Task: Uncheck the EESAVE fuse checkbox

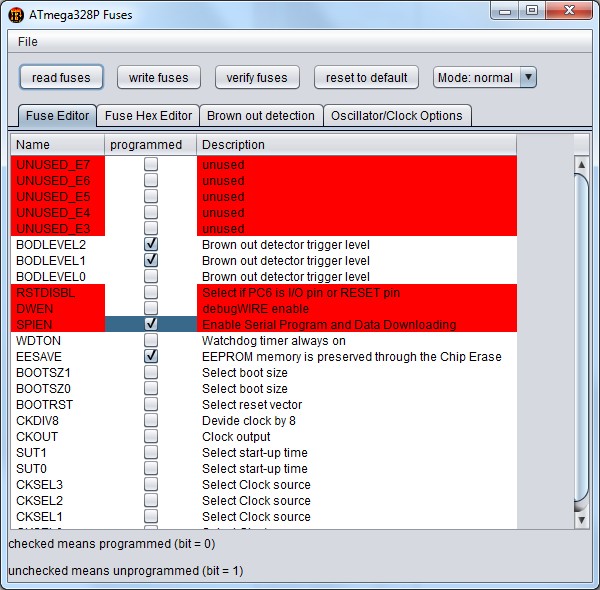Action: pyautogui.click(x=151, y=356)
